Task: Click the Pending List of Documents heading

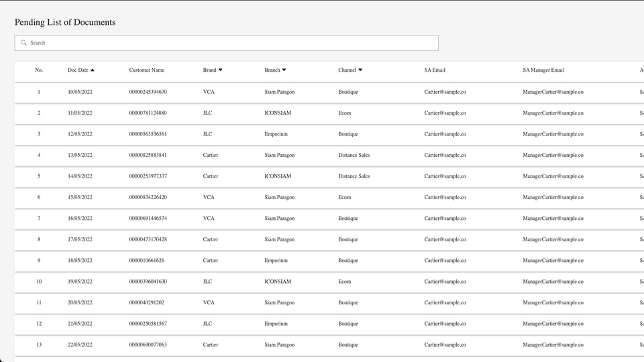Action: 65,22
